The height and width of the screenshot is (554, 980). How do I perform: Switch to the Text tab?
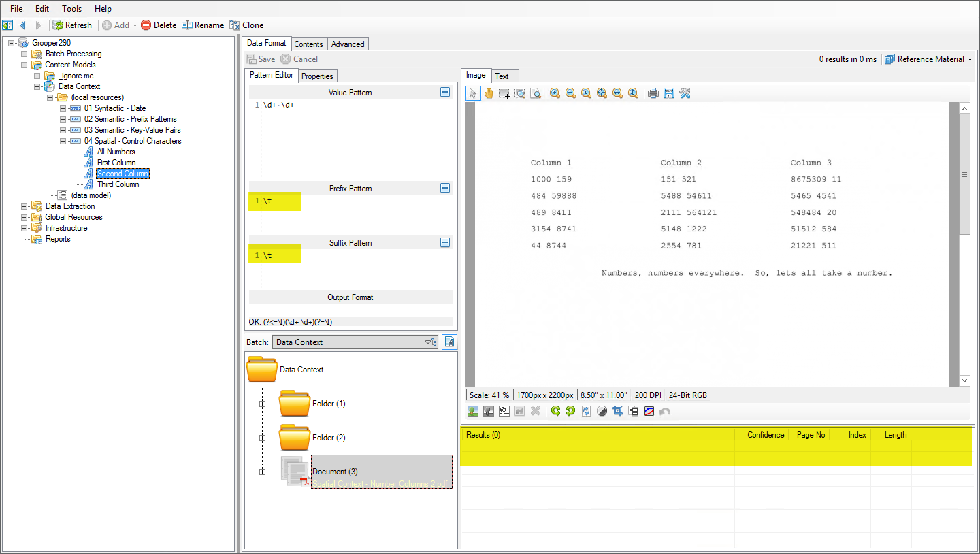(502, 76)
